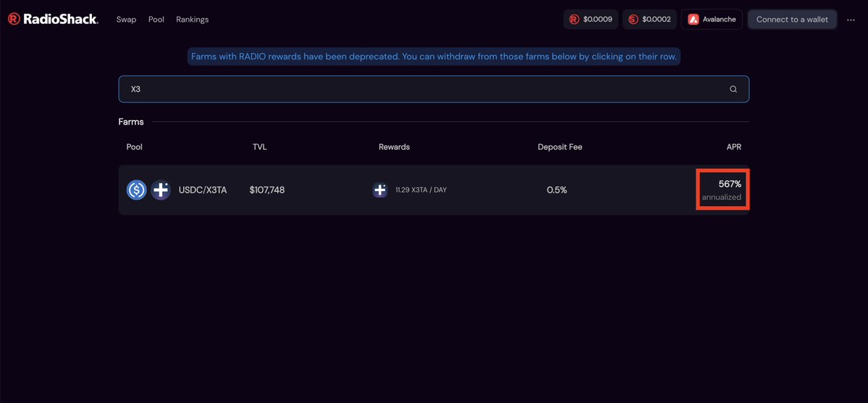
Task: Select the USDC/X3TA pool name
Action: click(203, 190)
